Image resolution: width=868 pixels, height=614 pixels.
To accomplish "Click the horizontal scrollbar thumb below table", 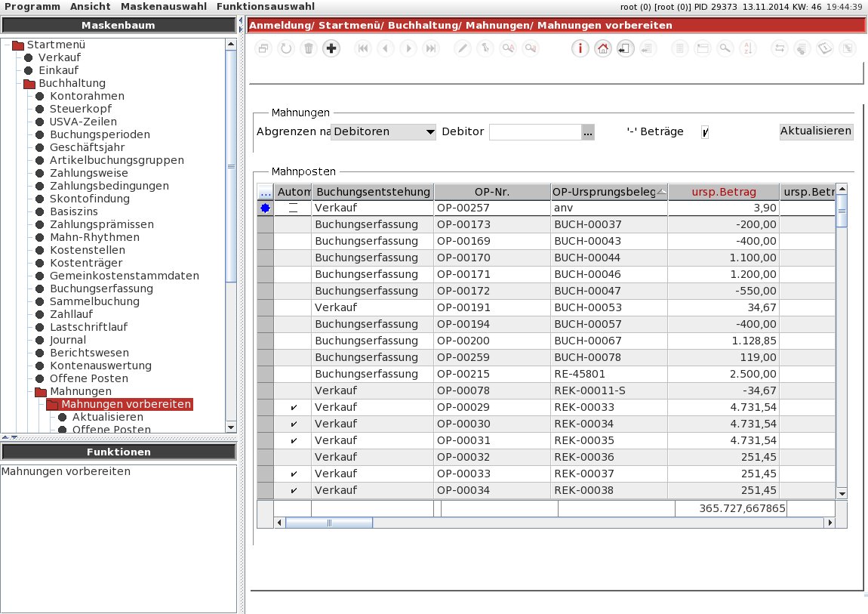I will pos(329,523).
